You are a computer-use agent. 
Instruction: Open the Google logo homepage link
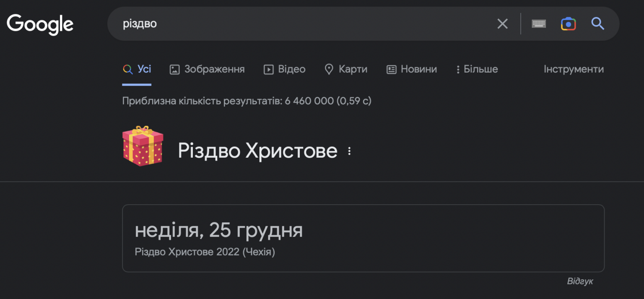coord(40,24)
